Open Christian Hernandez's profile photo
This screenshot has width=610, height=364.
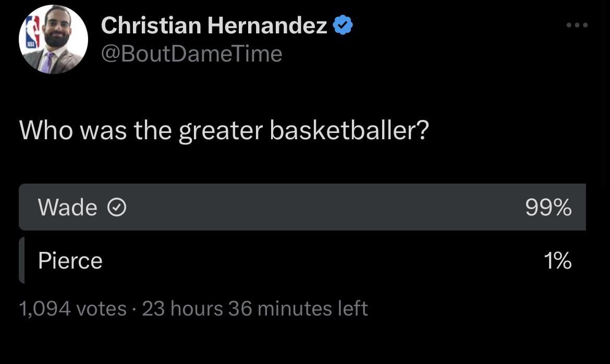coord(53,40)
